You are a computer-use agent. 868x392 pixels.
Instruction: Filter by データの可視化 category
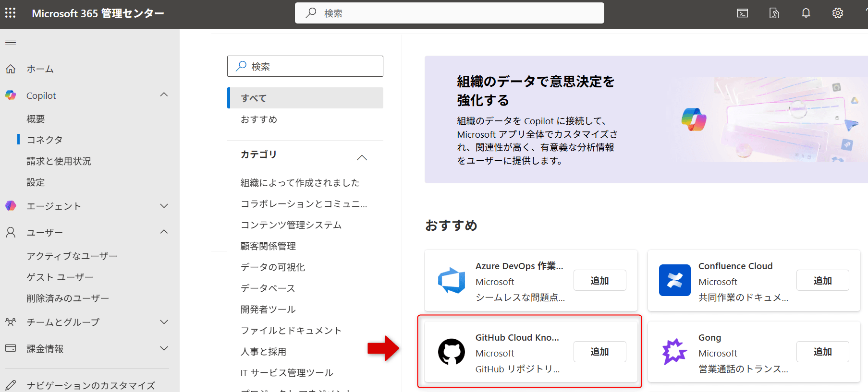coord(273,267)
